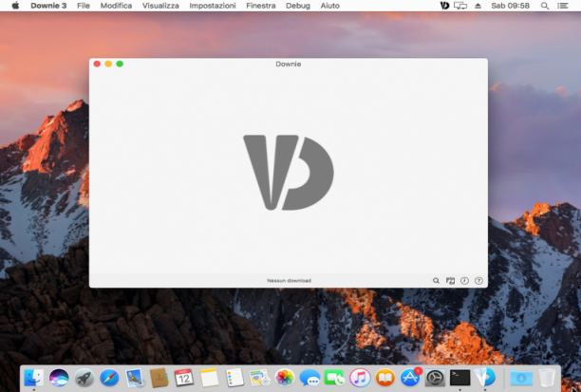Open the Visualizza menu
Screen dimensions: 581x392
[x=160, y=6]
